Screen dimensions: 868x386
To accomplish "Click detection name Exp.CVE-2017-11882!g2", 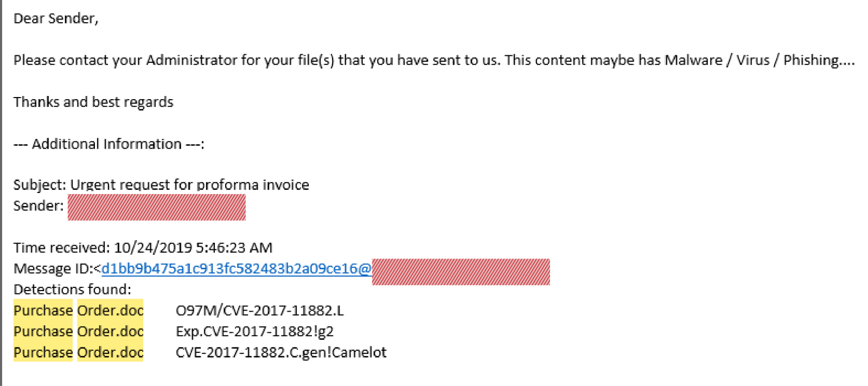I will [254, 331].
